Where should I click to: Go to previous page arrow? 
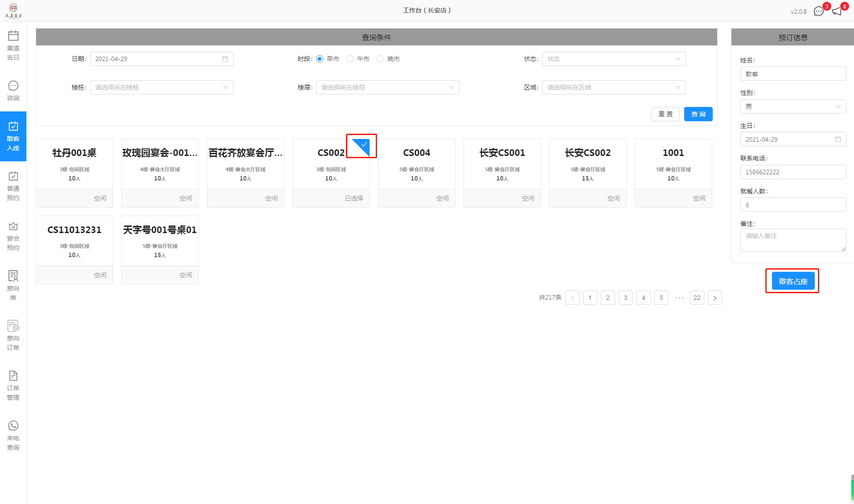pyautogui.click(x=572, y=298)
